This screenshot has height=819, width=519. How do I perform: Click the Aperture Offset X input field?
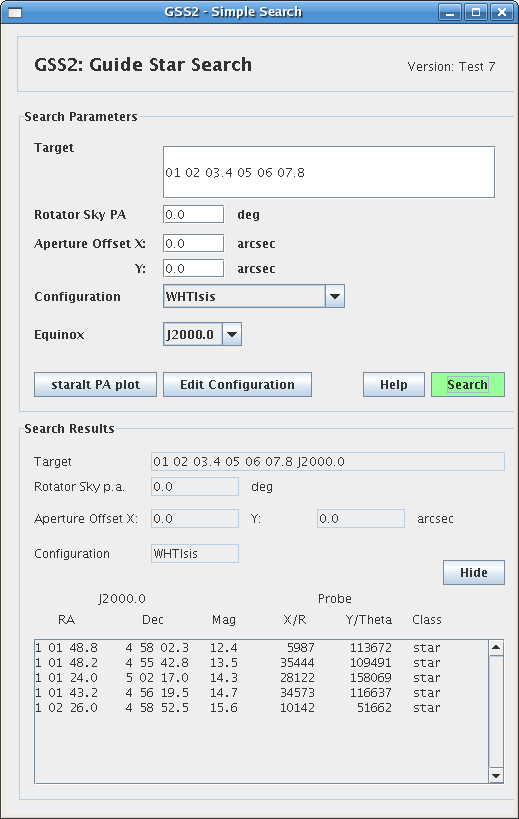click(x=194, y=243)
